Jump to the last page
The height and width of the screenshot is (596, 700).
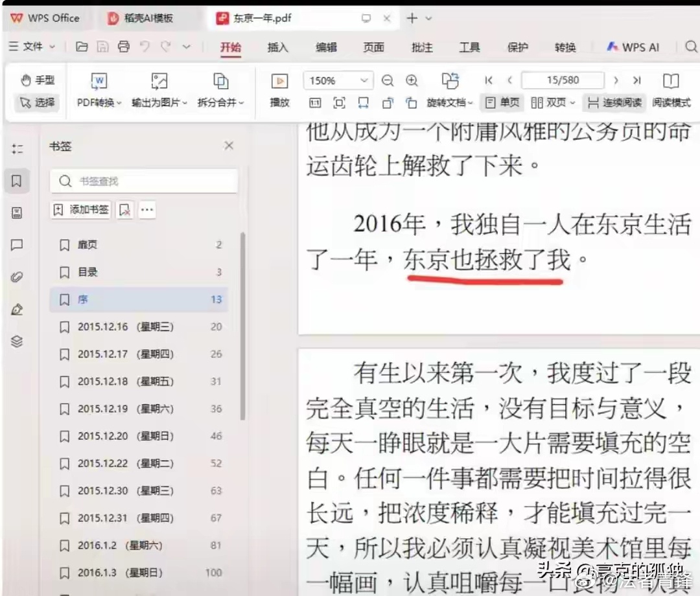pos(637,80)
